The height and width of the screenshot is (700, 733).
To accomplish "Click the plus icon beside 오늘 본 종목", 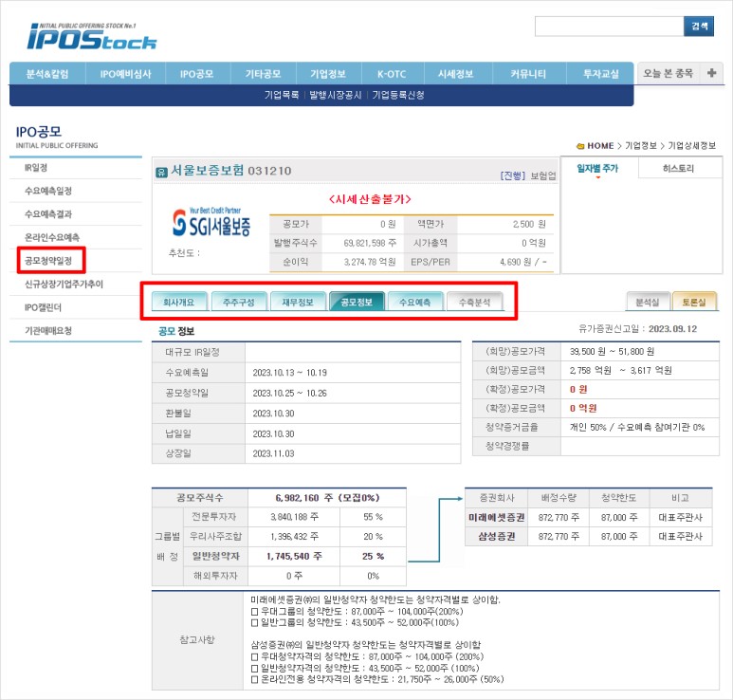I will click(x=711, y=73).
